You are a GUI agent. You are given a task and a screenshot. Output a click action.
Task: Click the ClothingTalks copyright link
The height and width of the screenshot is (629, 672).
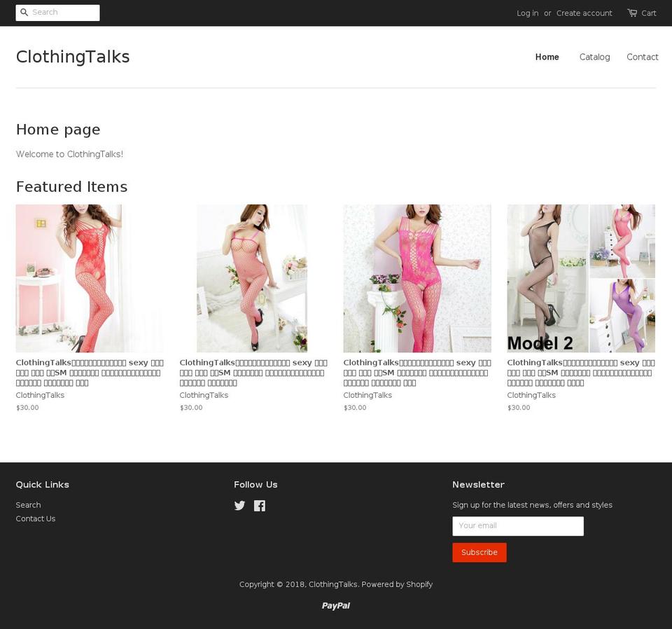point(332,584)
